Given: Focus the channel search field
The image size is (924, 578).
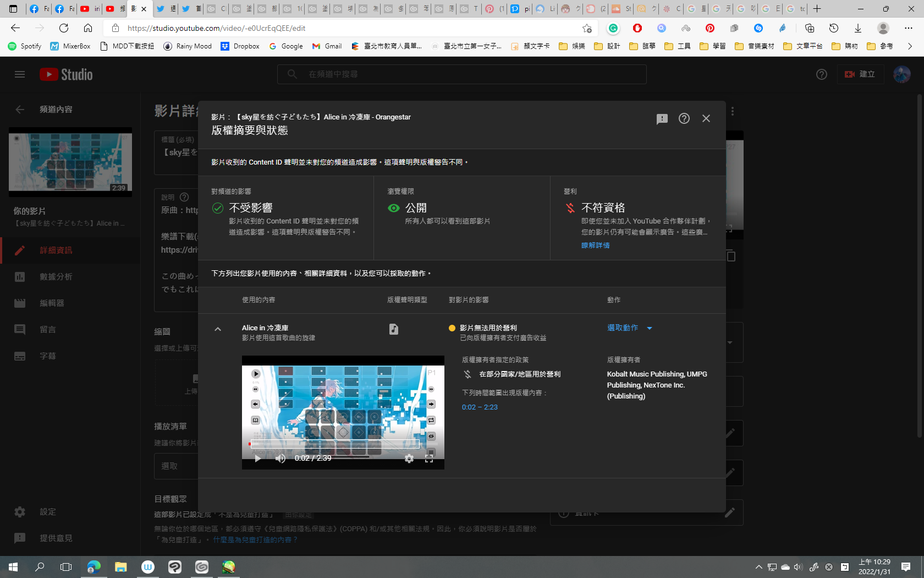Looking at the screenshot, I should coord(462,74).
